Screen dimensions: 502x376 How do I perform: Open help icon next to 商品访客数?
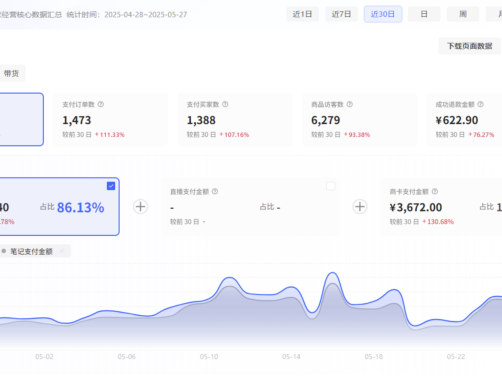pyautogui.click(x=349, y=104)
